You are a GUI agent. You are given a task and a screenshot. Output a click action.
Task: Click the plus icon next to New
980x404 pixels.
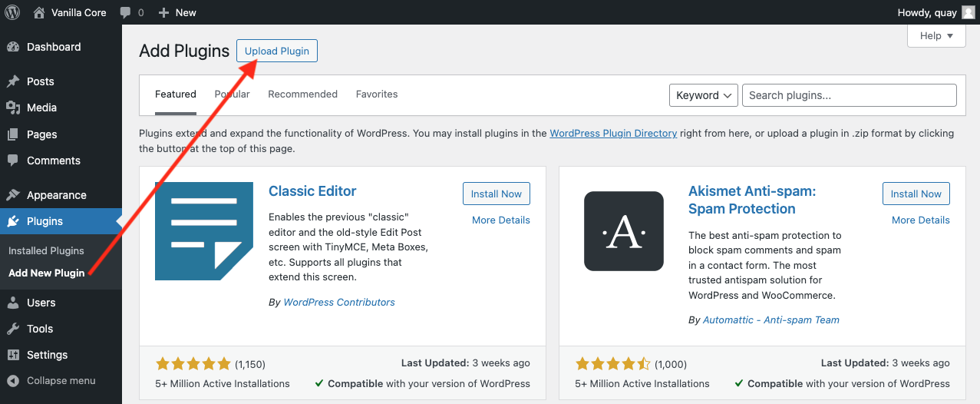pos(163,12)
